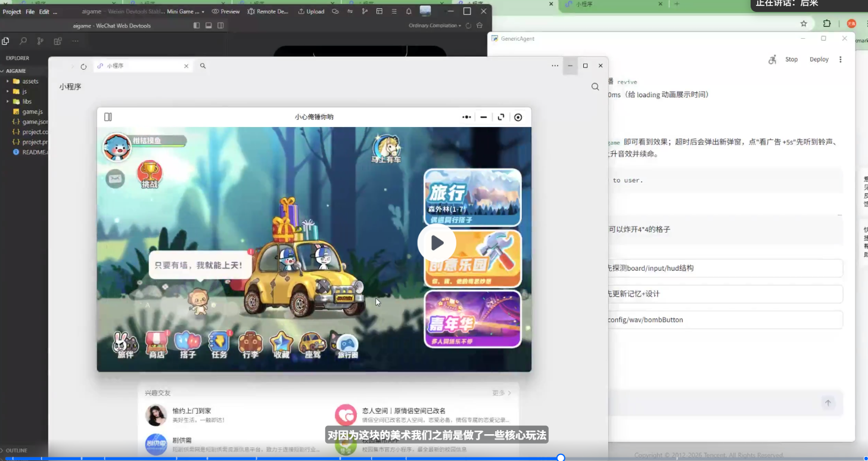Open the 收藏 star collection icon
Viewport: 868px width, 461px height.
(281, 345)
